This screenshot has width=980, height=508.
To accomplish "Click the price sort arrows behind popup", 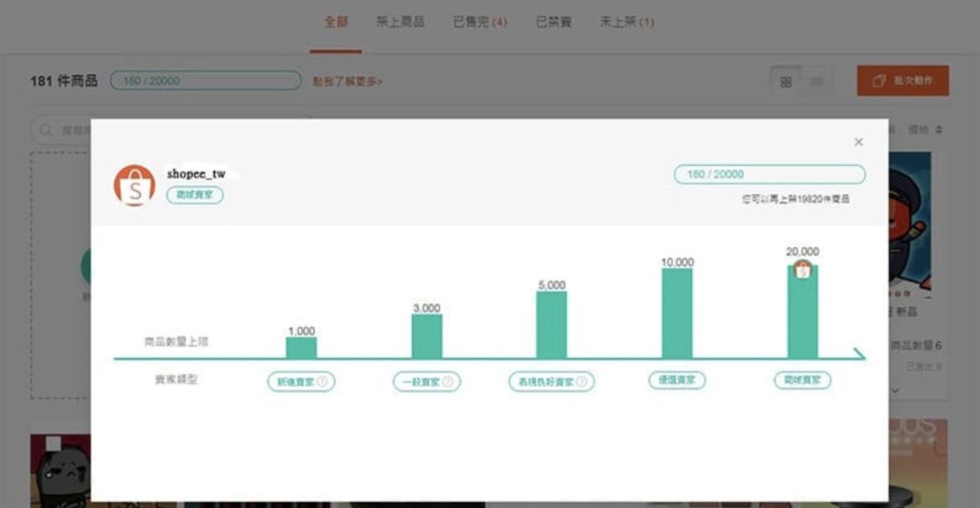I will coord(939,130).
